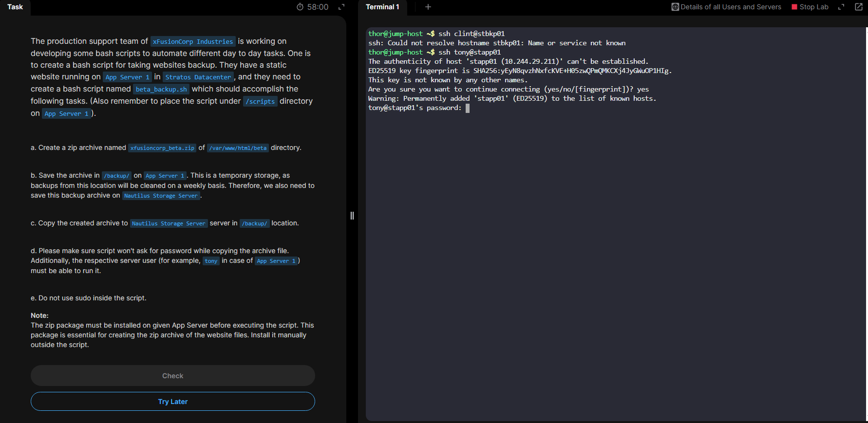Select the /scripts directory label

[261, 102]
